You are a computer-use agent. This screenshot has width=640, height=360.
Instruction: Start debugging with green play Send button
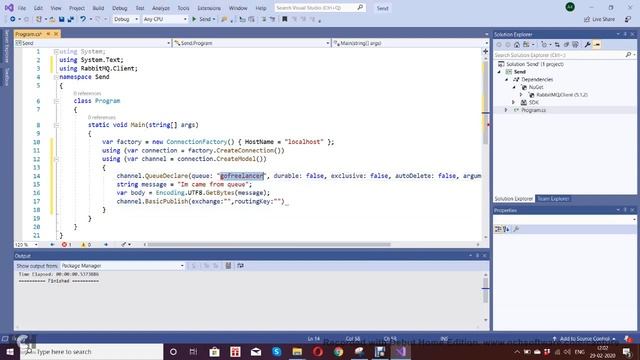tap(202, 19)
